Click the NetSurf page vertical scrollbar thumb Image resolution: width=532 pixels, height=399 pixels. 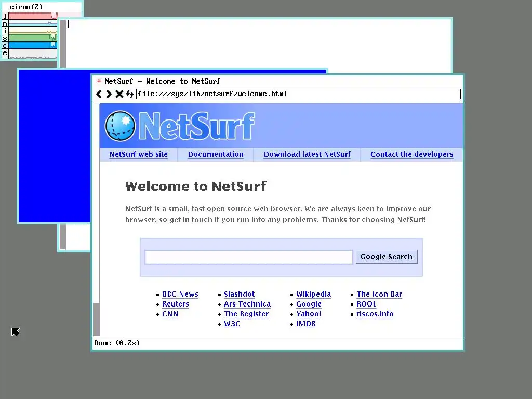pyautogui.click(x=96, y=320)
